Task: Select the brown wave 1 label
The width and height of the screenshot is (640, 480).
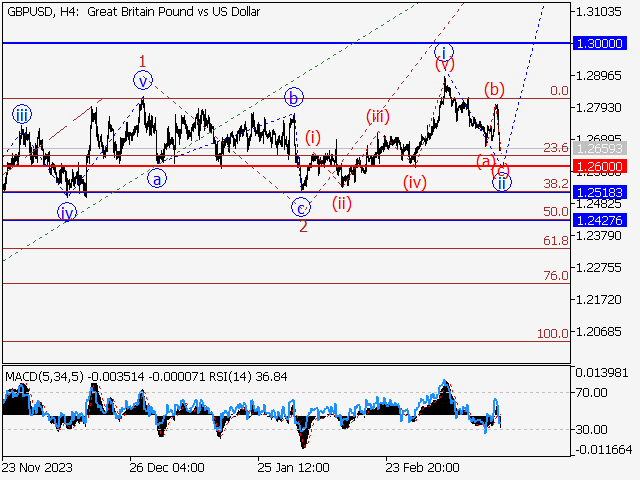Action: click(x=142, y=62)
